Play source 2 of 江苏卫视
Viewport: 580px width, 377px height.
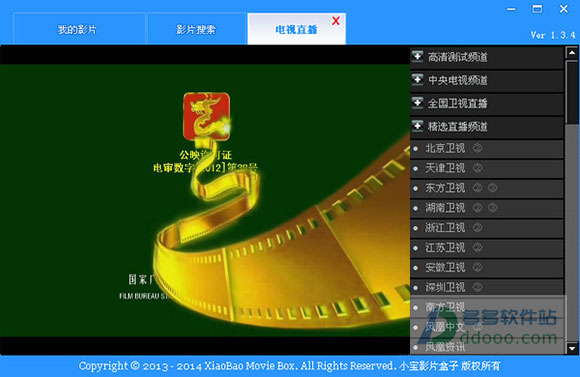coord(478,248)
